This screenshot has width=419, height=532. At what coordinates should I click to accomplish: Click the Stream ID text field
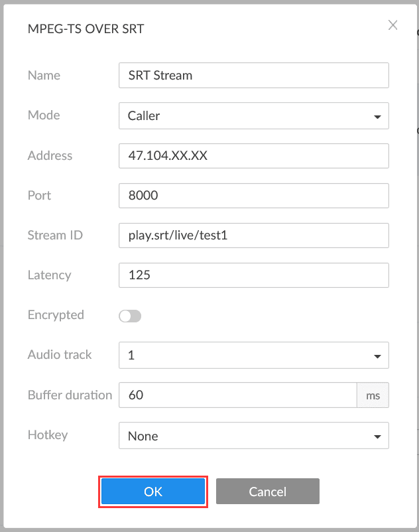253,235
